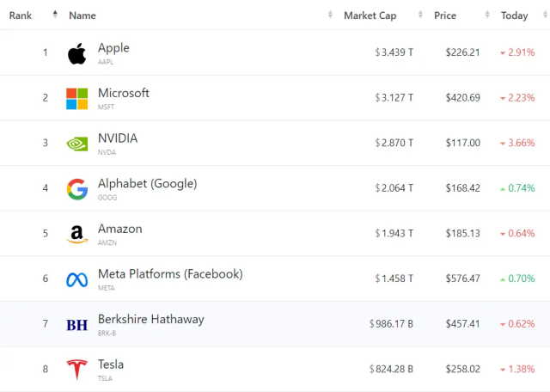The height and width of the screenshot is (392, 550).
Task: Click Apple's $3.439 T market cap
Action: 394,52
